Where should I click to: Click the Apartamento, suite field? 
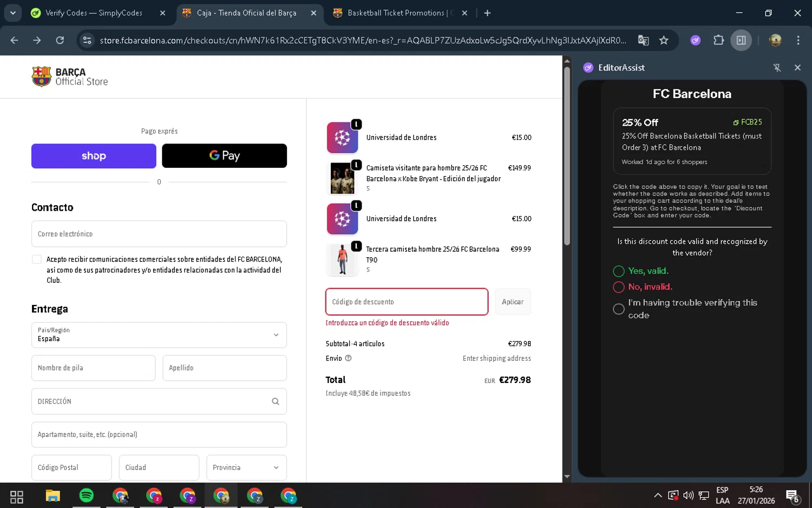pyautogui.click(x=159, y=434)
